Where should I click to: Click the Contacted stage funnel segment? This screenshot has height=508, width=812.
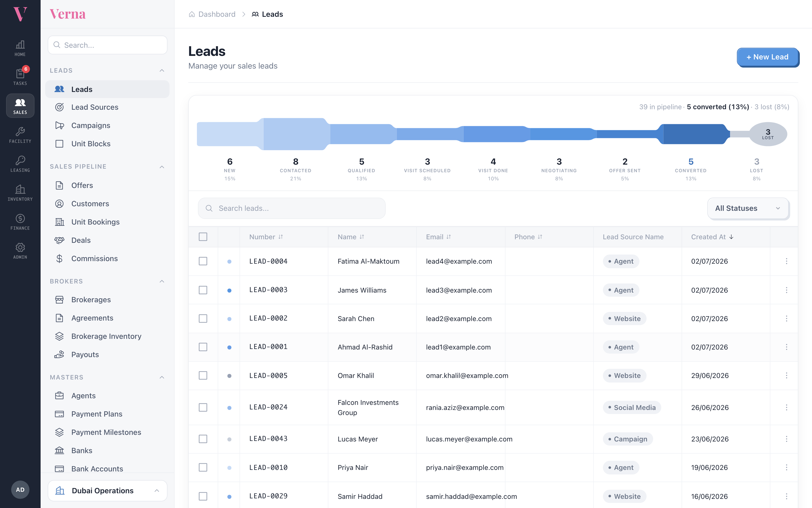pos(296,134)
